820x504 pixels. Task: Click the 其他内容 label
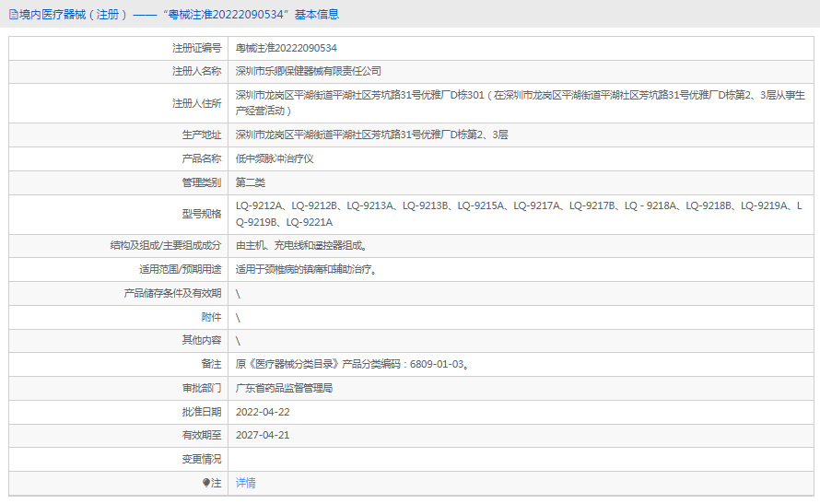tap(202, 340)
